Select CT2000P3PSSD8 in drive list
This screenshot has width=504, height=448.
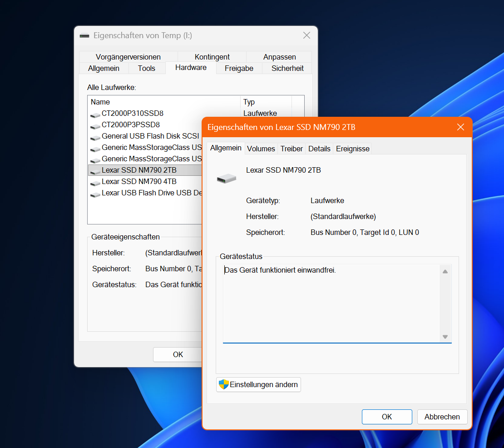pyautogui.click(x=130, y=124)
